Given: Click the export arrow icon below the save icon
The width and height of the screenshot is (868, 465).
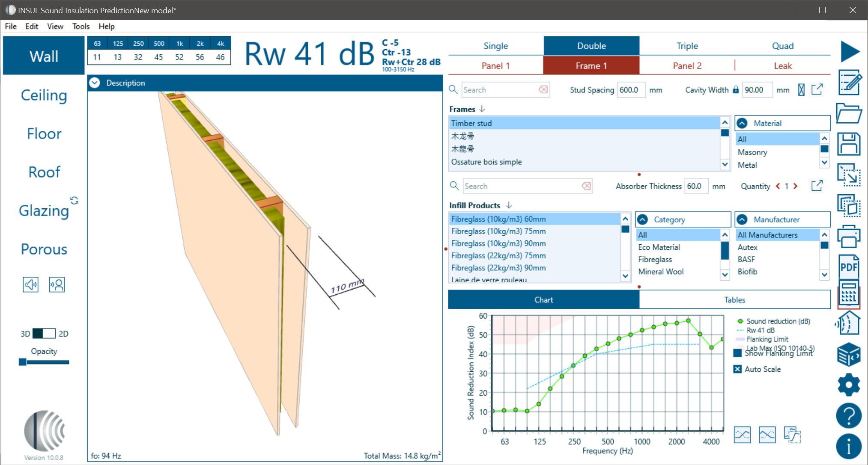Looking at the screenshot, I should pos(849,175).
